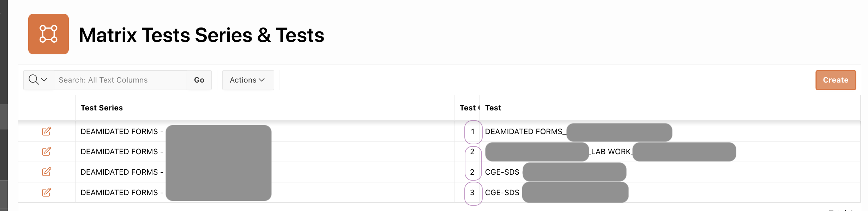Edit the CGE-SDS row with test order 2

coord(47,172)
